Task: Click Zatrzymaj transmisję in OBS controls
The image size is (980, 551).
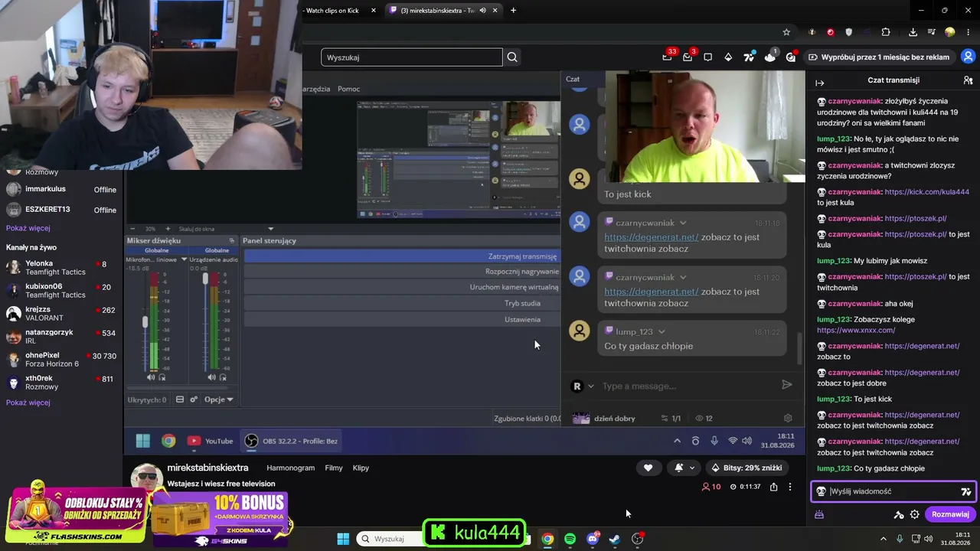Action: pyautogui.click(x=402, y=256)
